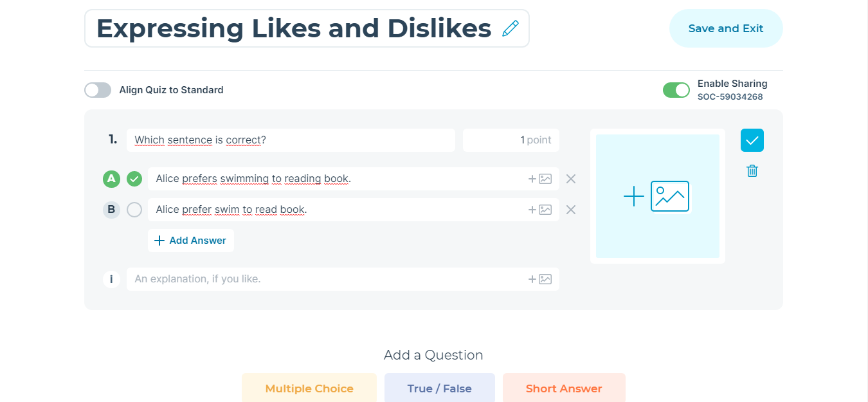Click Add Answer button
The width and height of the screenshot is (868, 402).
tap(191, 241)
